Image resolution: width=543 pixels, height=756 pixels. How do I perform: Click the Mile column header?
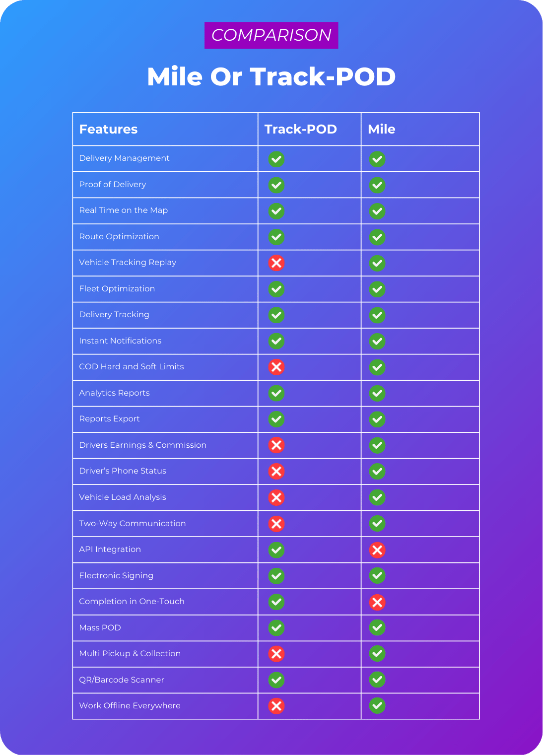(x=381, y=129)
